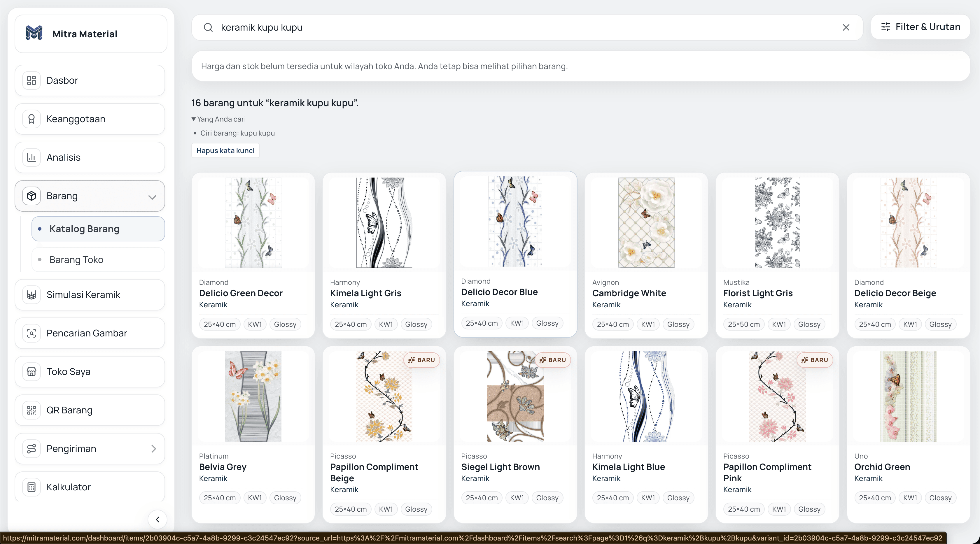This screenshot has height=544, width=980.
Task: Open the Filter & Urutan button
Action: pos(920,27)
